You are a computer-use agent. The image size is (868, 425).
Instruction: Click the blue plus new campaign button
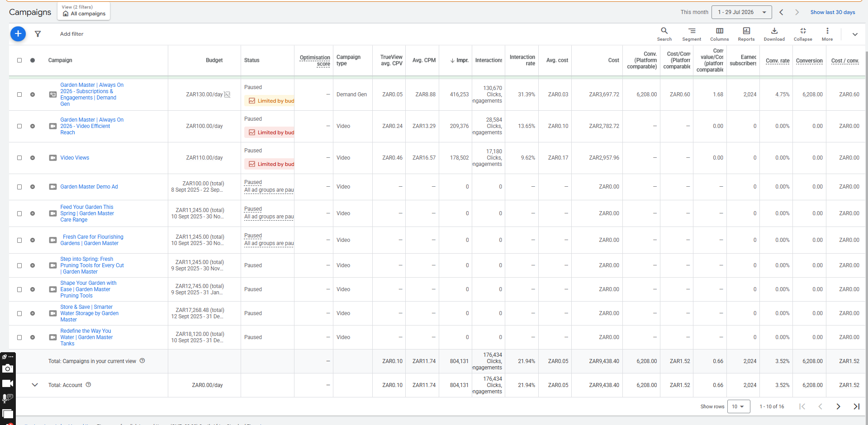[x=18, y=33]
